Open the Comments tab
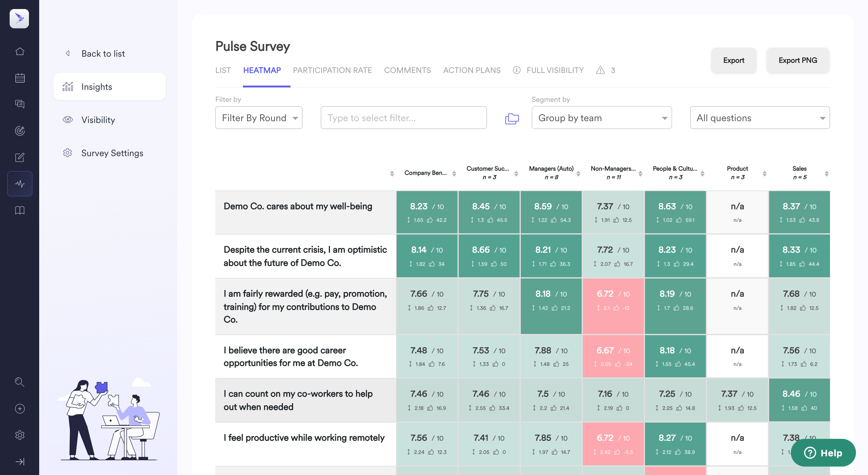Image resolution: width=868 pixels, height=475 pixels. pos(407,70)
